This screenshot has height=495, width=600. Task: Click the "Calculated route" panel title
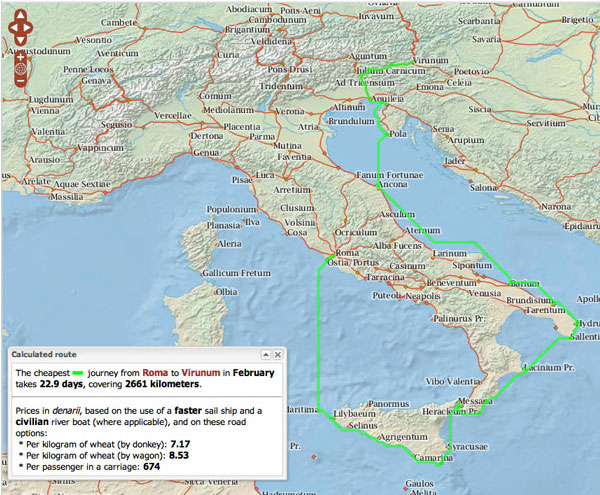pyautogui.click(x=44, y=354)
